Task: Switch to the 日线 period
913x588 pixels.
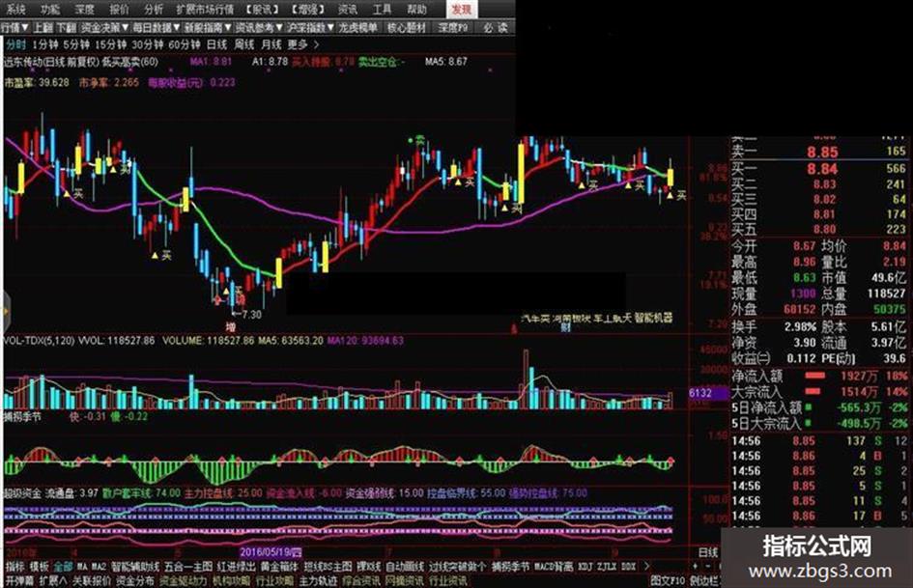Action: point(216,44)
